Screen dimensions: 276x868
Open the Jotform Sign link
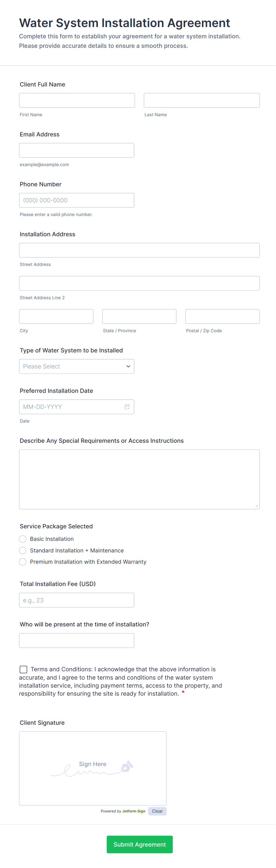134,811
